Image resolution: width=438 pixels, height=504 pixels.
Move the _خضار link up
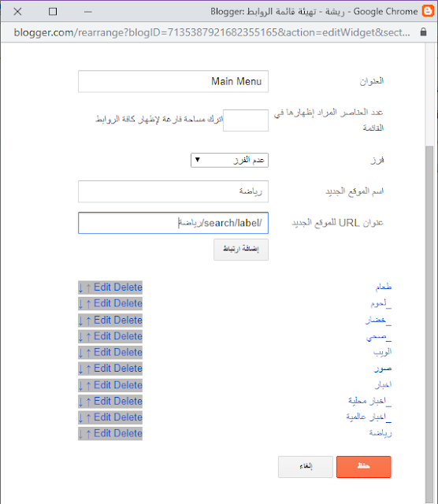coord(88,321)
